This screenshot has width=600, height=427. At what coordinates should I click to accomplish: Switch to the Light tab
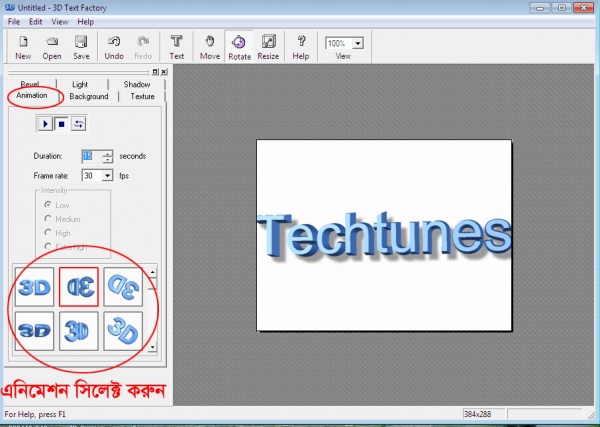(80, 84)
